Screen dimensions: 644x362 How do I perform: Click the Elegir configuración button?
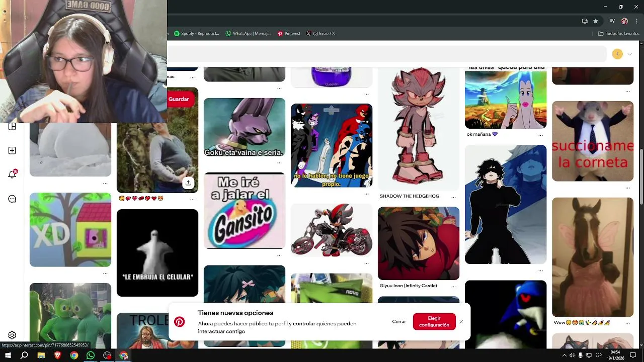coord(434,322)
